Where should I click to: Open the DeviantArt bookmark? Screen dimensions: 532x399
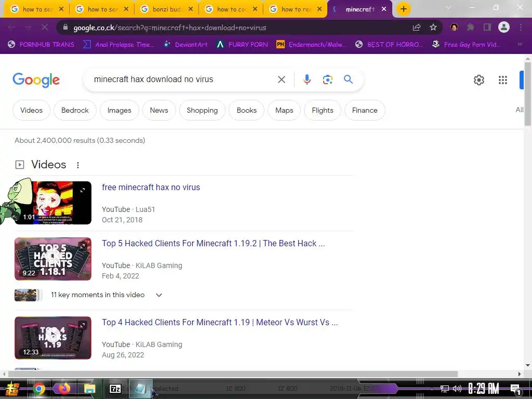185,44
